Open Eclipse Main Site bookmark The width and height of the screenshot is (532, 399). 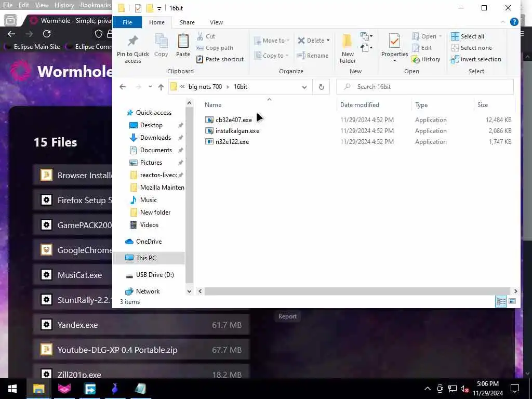pyautogui.click(x=32, y=46)
